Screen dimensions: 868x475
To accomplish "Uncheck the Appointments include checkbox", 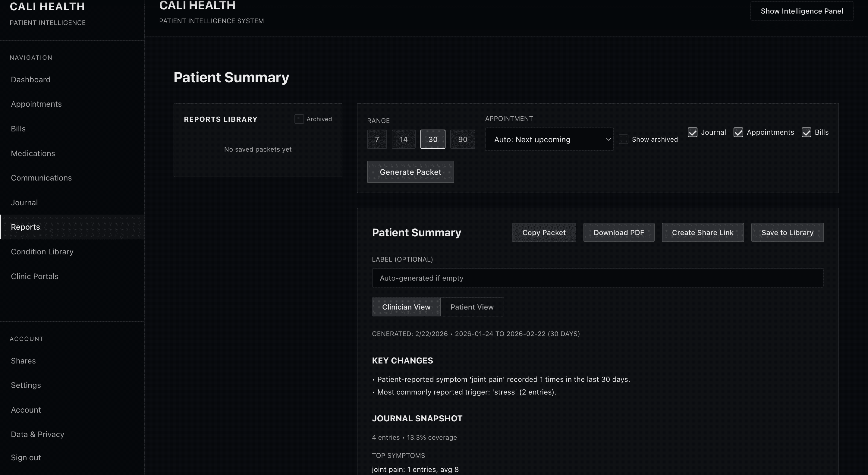I will coord(738,132).
